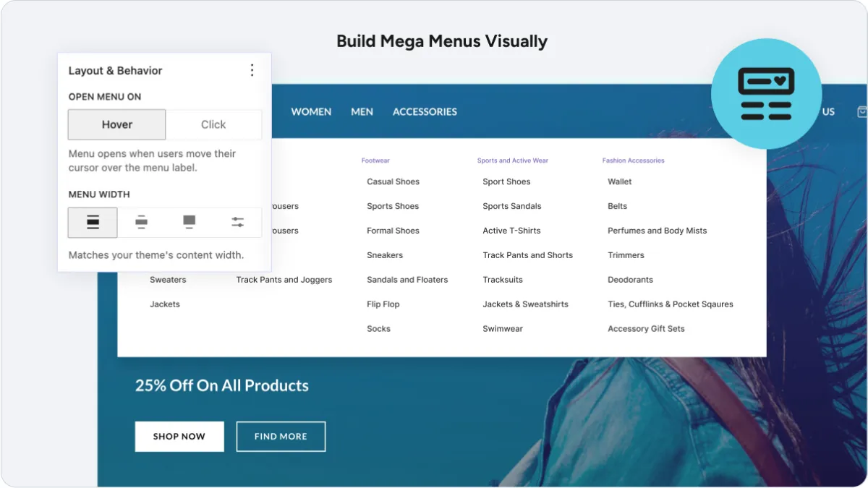Choose the wide menu width icon
The image size is (868, 488).
click(x=141, y=223)
